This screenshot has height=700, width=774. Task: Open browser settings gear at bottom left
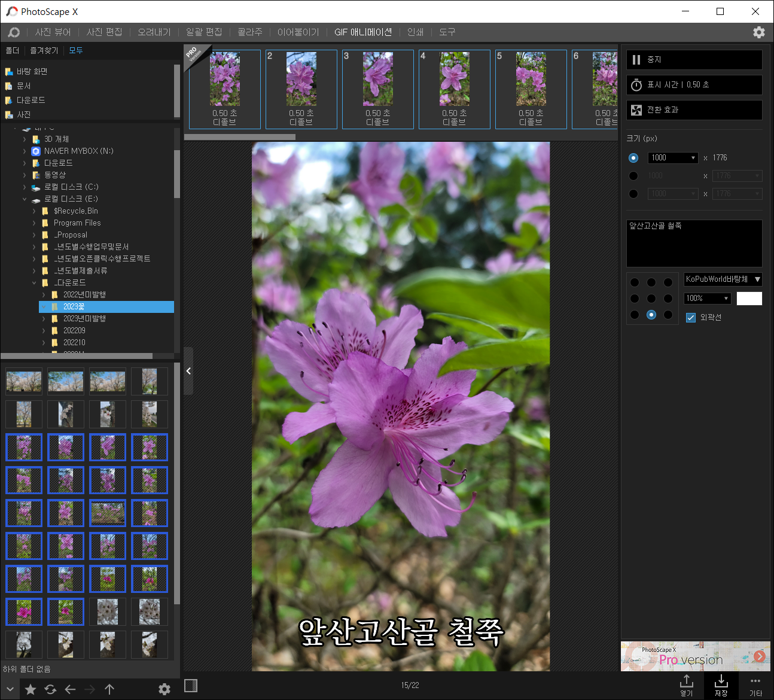[x=164, y=689]
